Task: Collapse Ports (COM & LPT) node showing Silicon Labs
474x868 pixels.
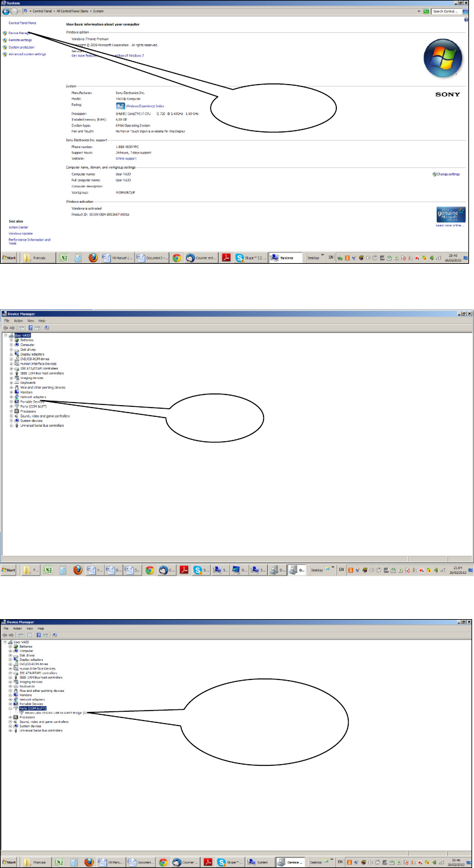Action: (x=11, y=708)
